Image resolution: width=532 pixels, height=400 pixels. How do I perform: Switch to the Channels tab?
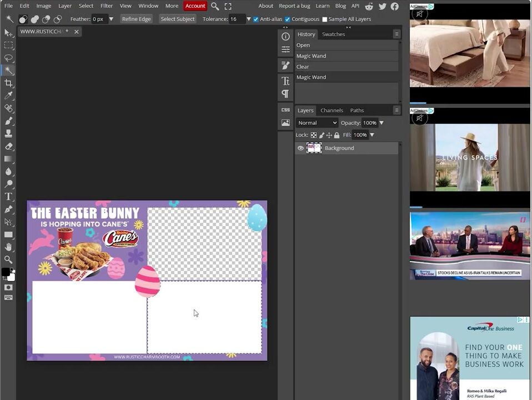(332, 111)
